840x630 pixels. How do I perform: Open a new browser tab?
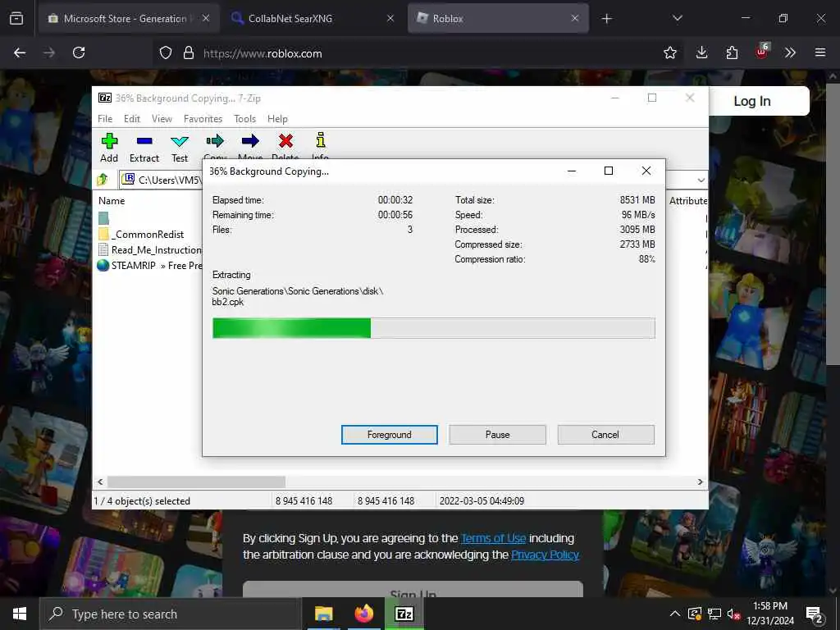pos(606,19)
